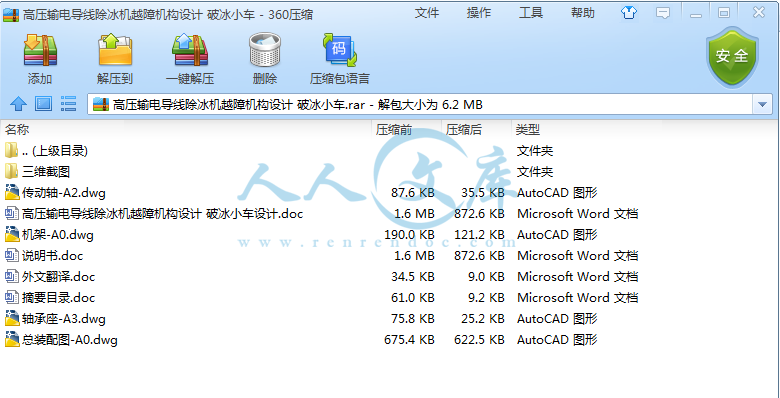Select the 破冰小车设计.doc file icon
The height and width of the screenshot is (398, 780).
pyautogui.click(x=11, y=213)
